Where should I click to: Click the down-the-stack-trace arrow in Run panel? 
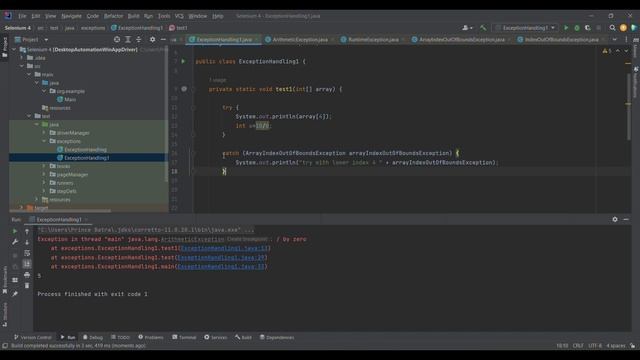pos(27,242)
